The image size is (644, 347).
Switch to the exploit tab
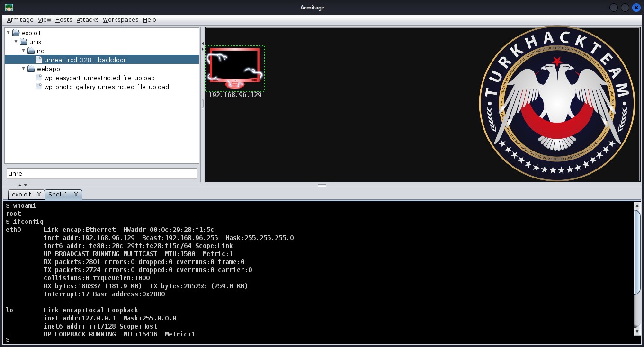(x=22, y=195)
